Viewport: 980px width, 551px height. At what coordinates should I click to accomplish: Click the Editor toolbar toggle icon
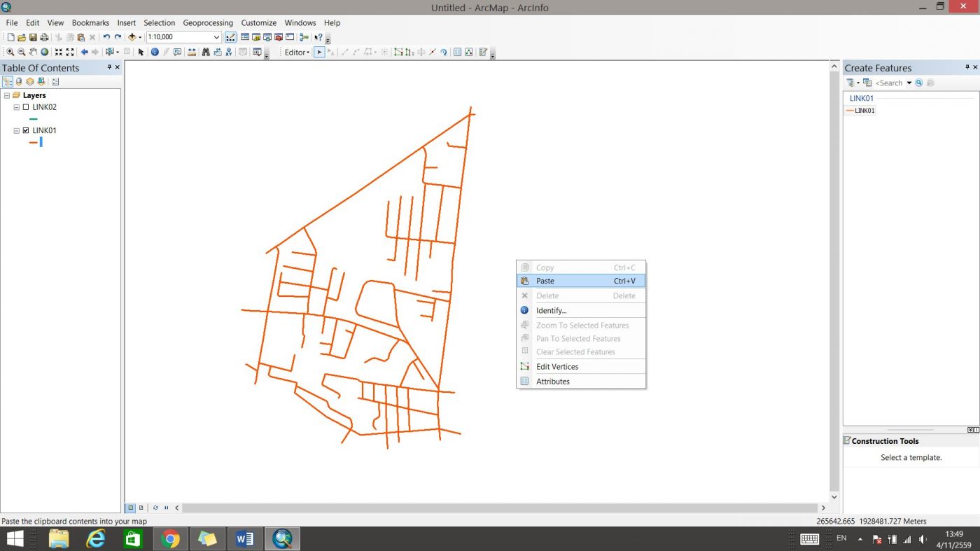pyautogui.click(x=230, y=37)
